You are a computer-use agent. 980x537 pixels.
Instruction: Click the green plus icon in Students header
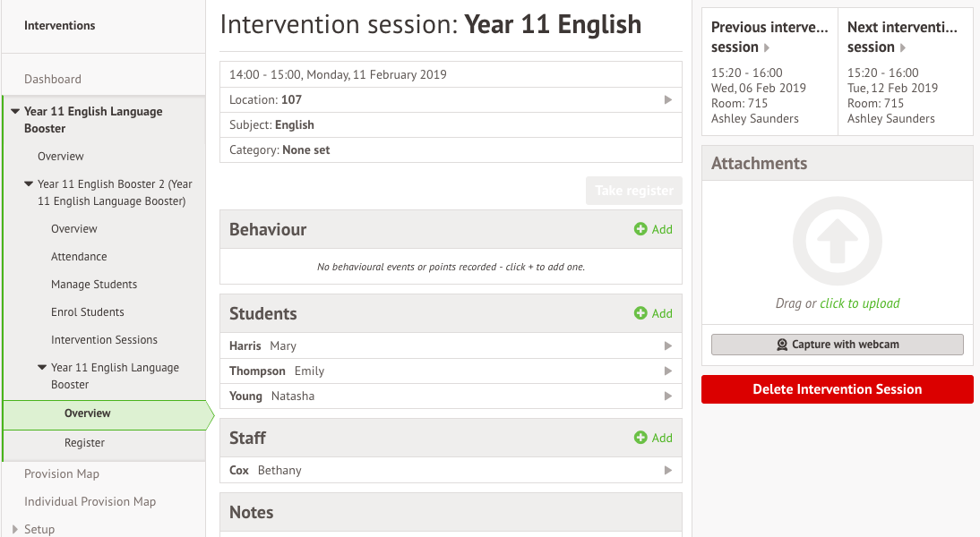tap(640, 313)
